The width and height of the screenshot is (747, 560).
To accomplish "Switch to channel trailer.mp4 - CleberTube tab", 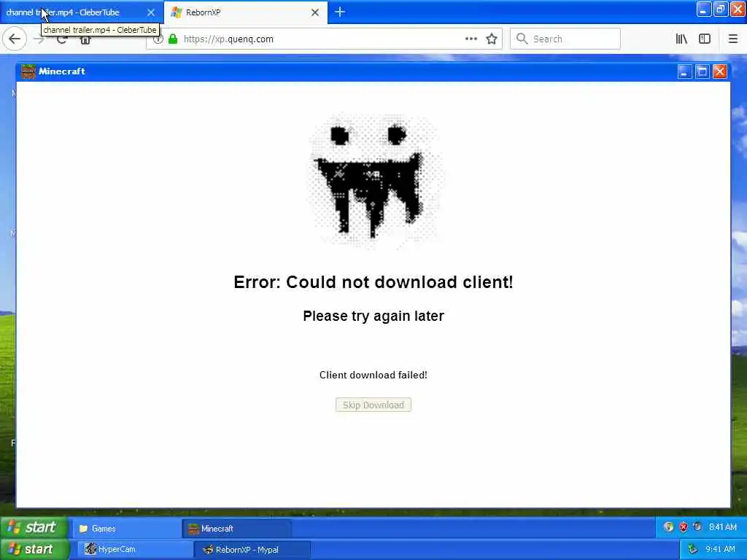I will click(x=82, y=12).
